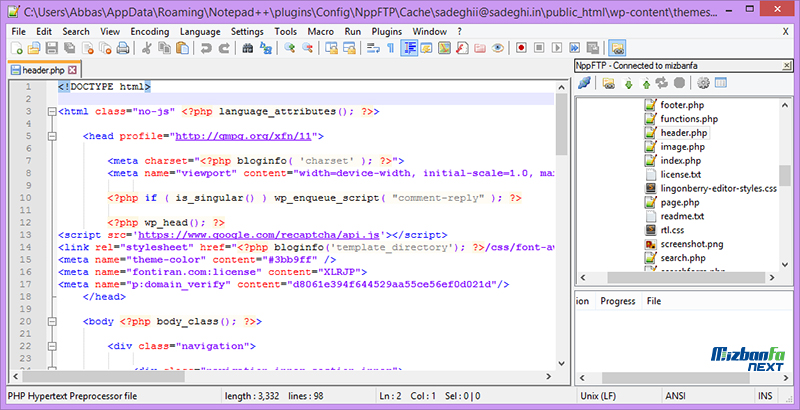
Task: Start macro recording with the red dot
Action: pyautogui.click(x=521, y=48)
